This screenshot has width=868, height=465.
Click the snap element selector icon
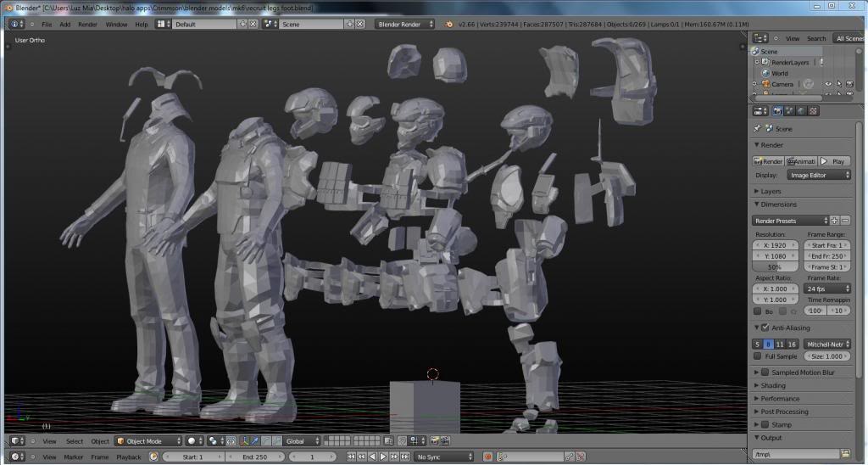click(415, 441)
